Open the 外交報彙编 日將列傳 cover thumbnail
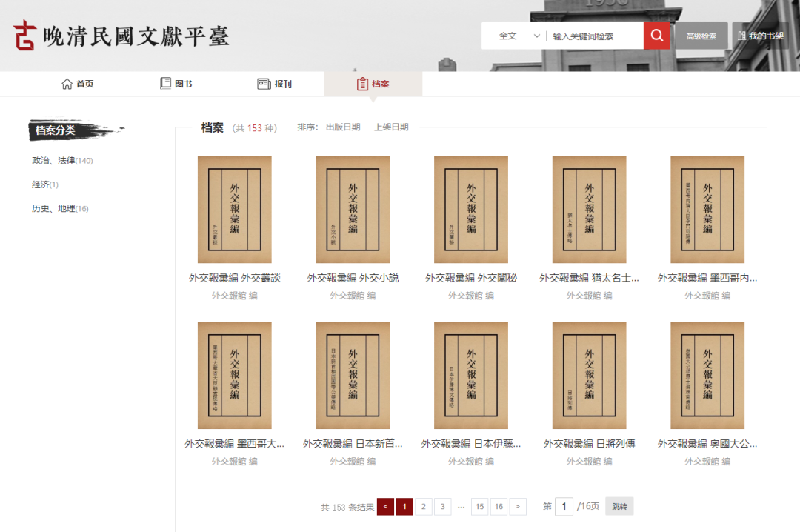800x532 pixels. coord(589,376)
